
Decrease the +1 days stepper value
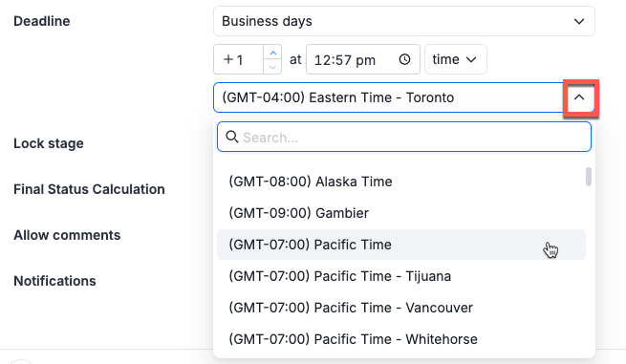tap(272, 67)
